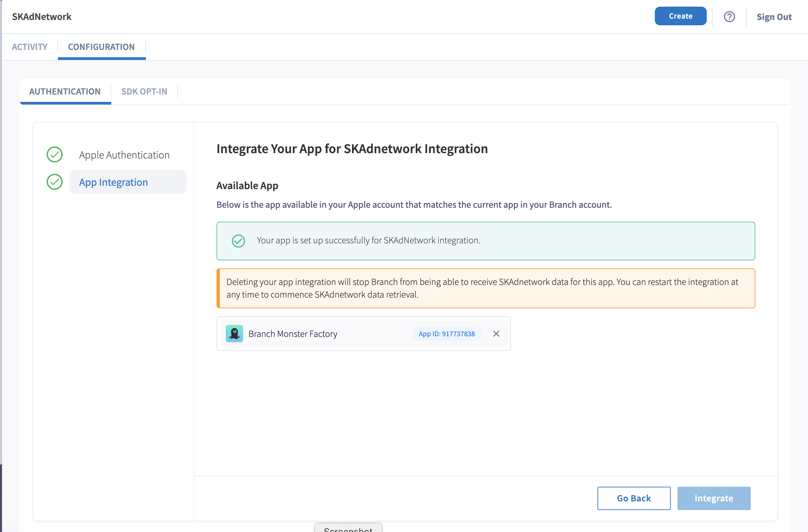Click the Branch Monster Factory app name

click(293, 334)
